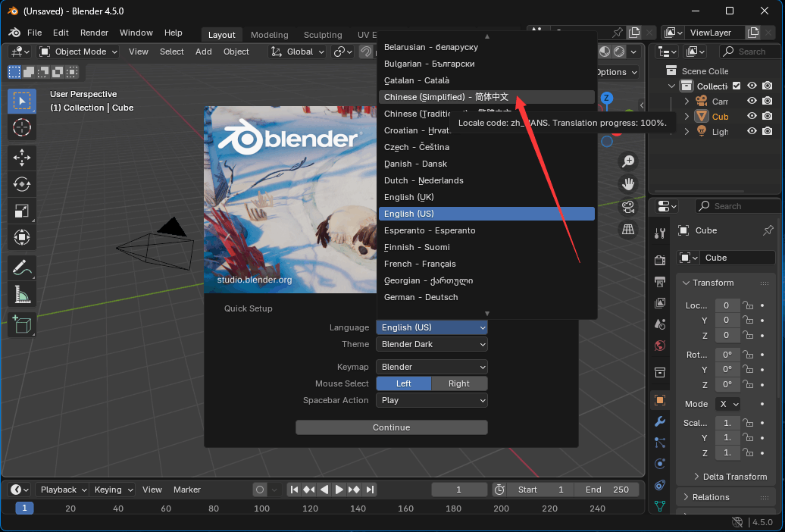Activate the Rotate tool
This screenshot has height=532, width=785.
tap(21, 184)
